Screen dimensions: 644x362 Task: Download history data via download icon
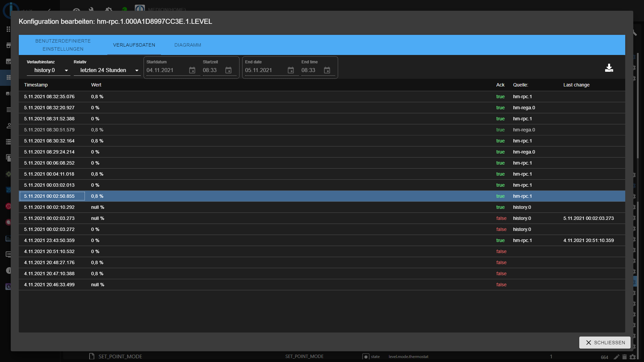coord(609,68)
